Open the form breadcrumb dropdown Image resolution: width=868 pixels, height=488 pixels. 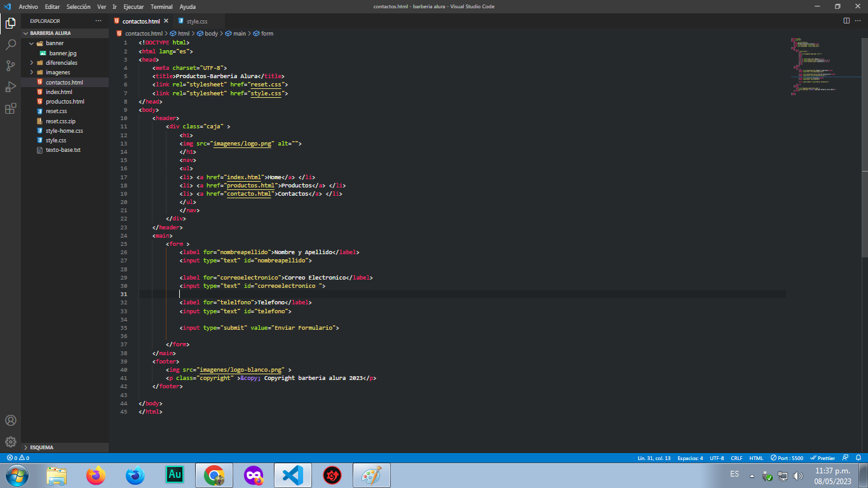tap(263, 33)
